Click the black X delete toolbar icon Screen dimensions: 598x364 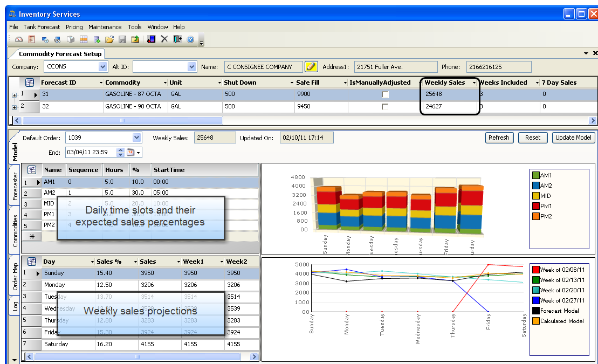(164, 39)
